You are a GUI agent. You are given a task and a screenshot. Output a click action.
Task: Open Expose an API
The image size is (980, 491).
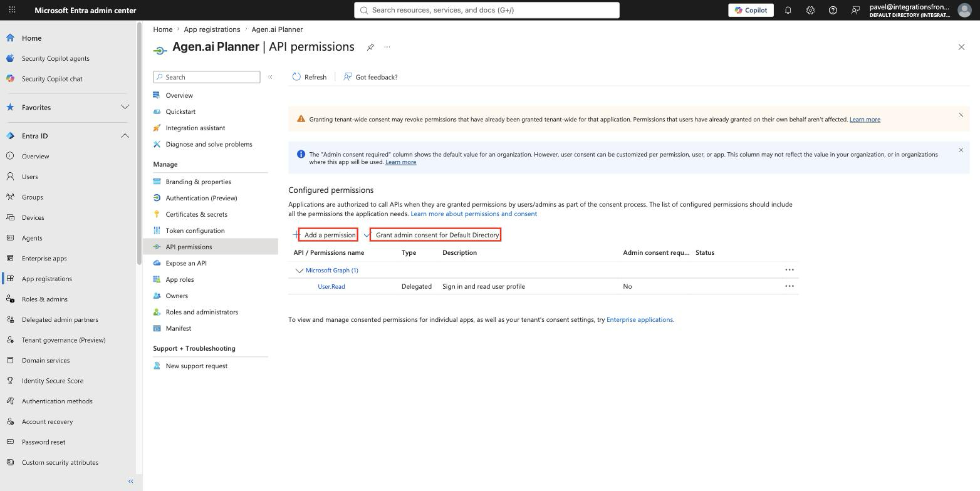pyautogui.click(x=186, y=263)
